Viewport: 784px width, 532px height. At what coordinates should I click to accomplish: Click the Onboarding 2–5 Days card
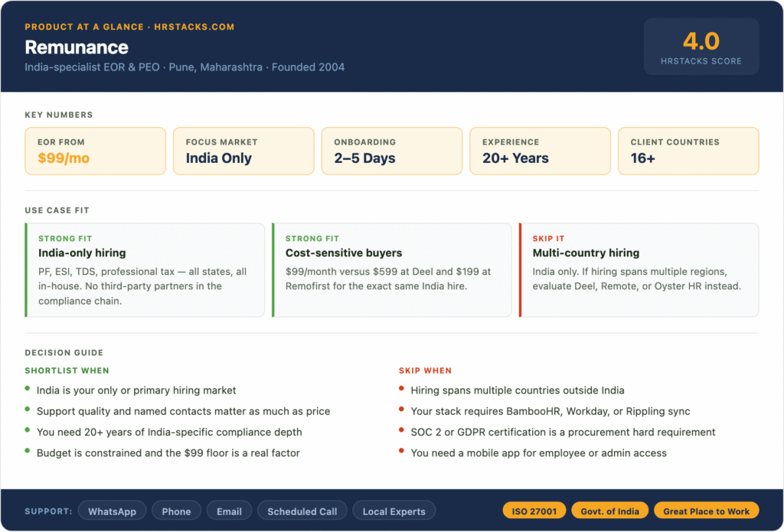pos(391,151)
